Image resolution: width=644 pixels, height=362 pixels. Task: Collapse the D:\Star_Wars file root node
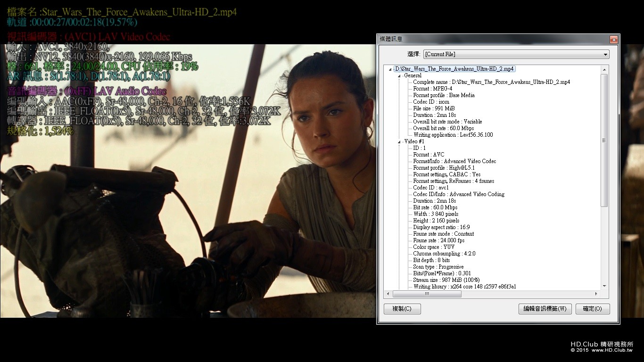[x=390, y=69]
